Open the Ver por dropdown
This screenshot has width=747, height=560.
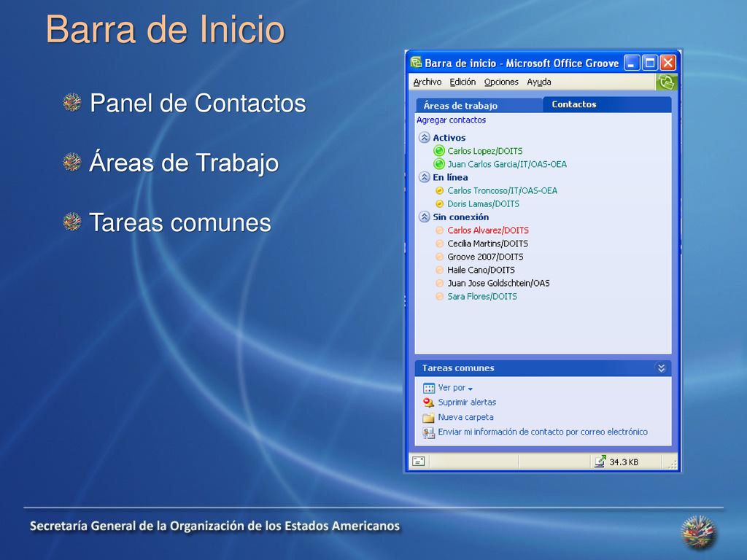pyautogui.click(x=455, y=388)
